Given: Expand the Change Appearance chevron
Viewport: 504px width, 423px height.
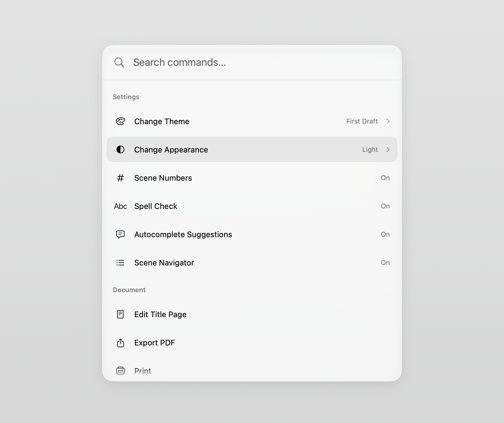Looking at the screenshot, I should (x=388, y=149).
